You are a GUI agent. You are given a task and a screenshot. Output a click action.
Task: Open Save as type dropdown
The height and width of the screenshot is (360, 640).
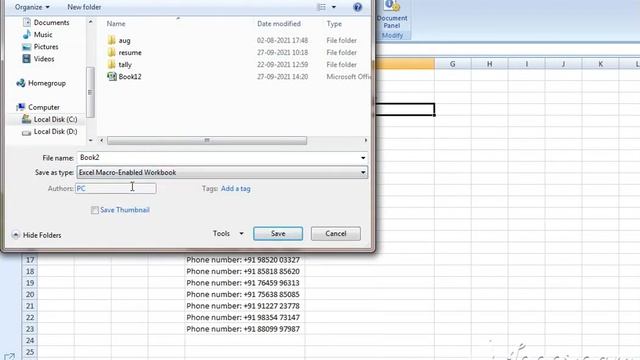point(222,172)
